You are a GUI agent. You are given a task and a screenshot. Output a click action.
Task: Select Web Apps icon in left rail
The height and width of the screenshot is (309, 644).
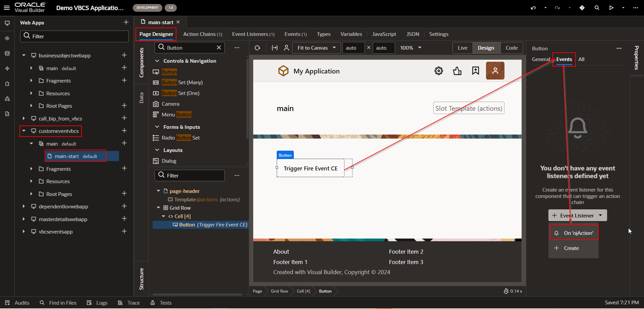7,23
